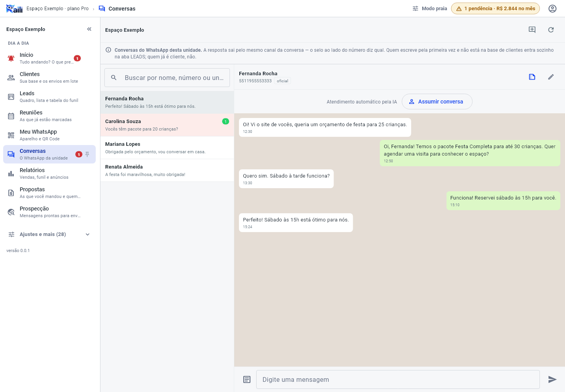Screen dimensions: 565x392
Task: Open the notes icon for Fernanda Rocha
Action: (x=532, y=77)
